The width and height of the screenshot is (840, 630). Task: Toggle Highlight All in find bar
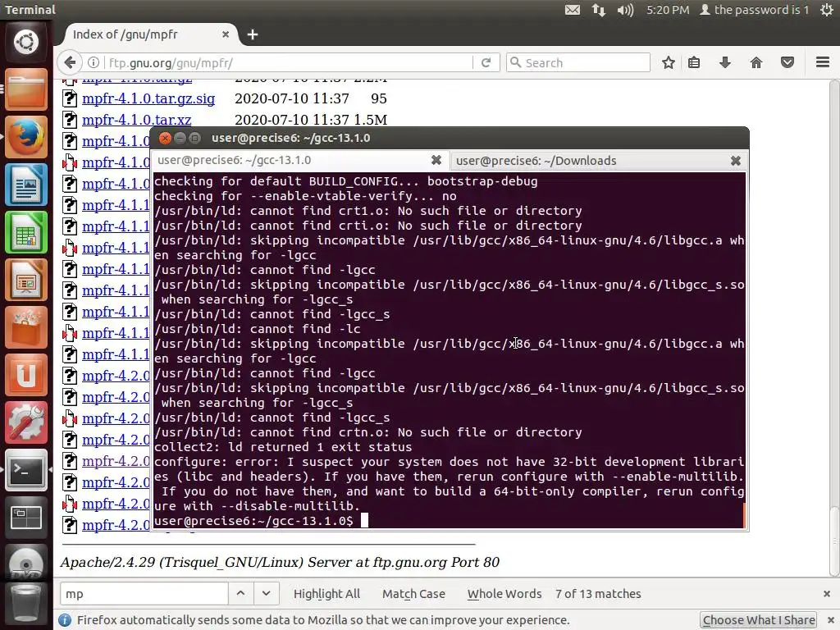tap(326, 594)
